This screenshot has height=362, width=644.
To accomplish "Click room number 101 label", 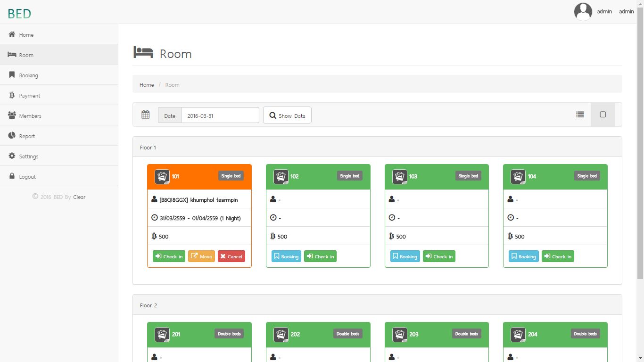I will [175, 176].
